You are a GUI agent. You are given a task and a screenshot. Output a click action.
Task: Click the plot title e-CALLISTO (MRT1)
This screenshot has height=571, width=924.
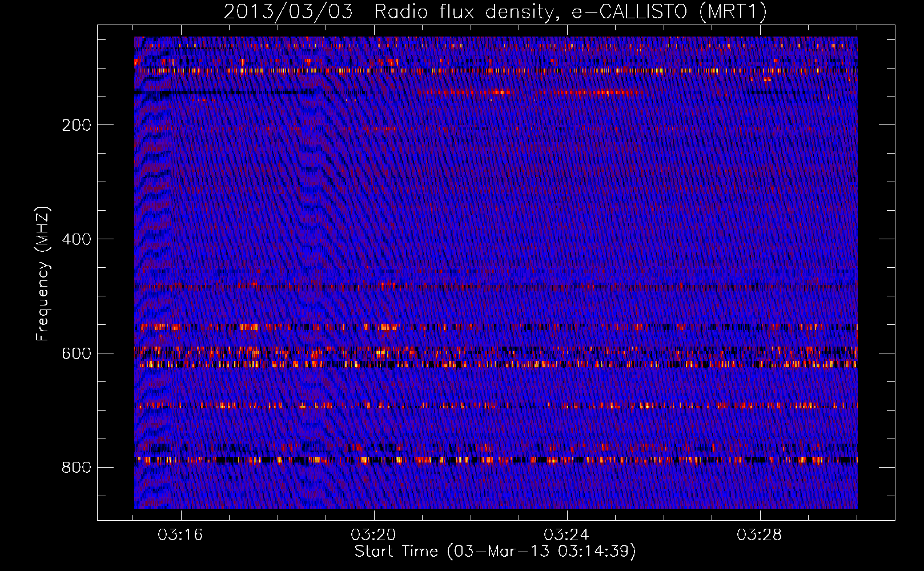669,11
